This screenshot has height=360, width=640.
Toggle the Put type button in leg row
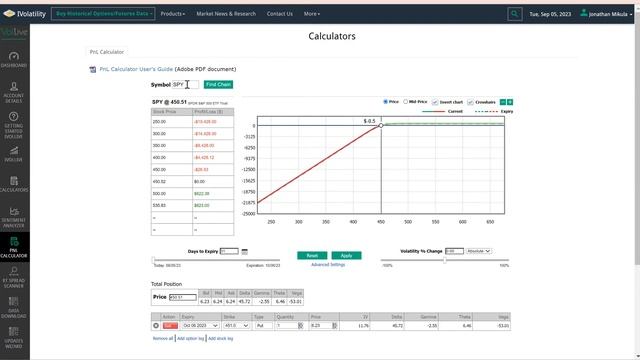point(264,326)
